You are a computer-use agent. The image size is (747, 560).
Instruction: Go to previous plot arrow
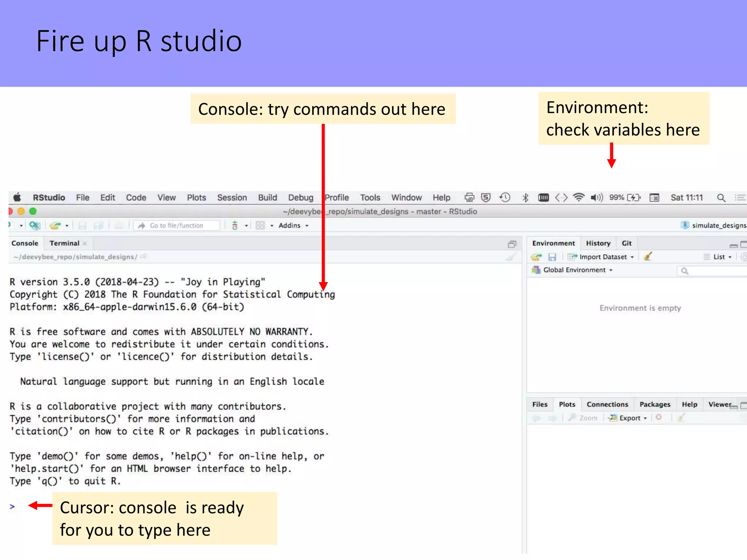[x=536, y=418]
